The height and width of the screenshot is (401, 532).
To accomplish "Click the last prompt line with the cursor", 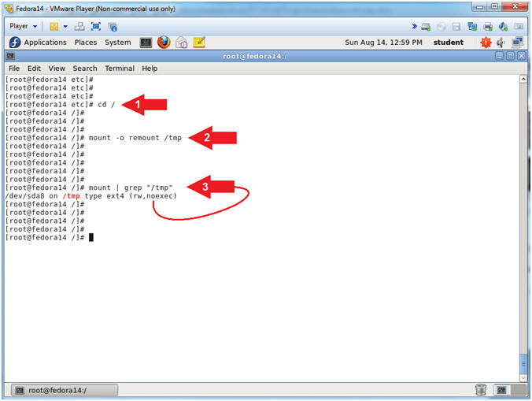I will [x=50, y=237].
